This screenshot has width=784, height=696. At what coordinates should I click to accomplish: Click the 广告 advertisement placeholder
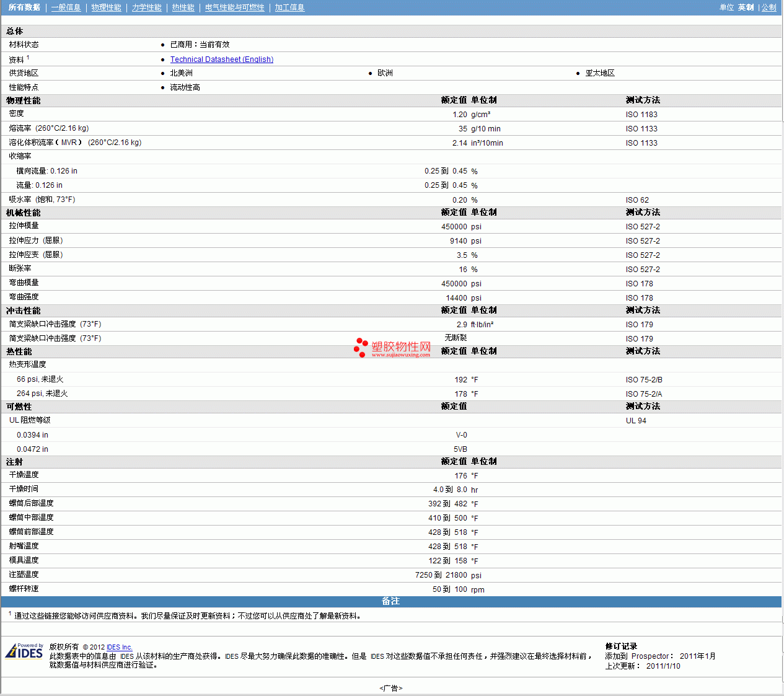coord(391,688)
